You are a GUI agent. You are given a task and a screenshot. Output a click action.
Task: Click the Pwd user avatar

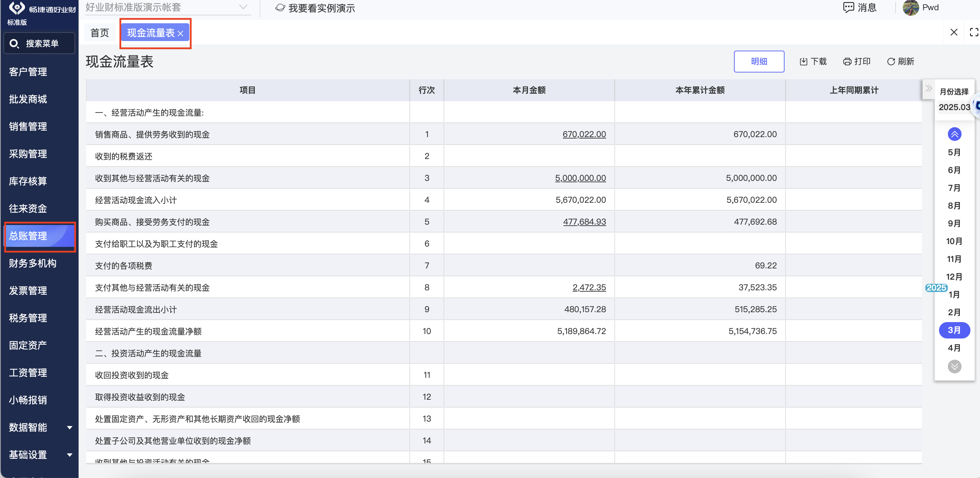point(910,8)
